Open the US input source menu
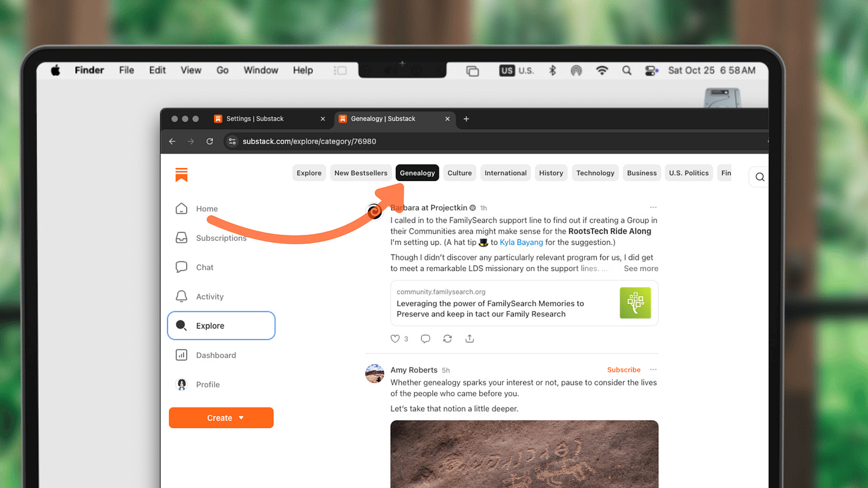 pos(516,70)
